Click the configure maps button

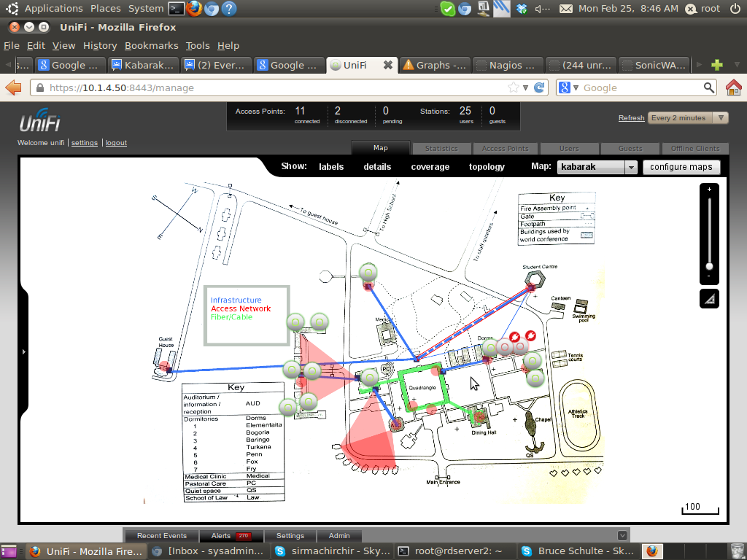[681, 167]
